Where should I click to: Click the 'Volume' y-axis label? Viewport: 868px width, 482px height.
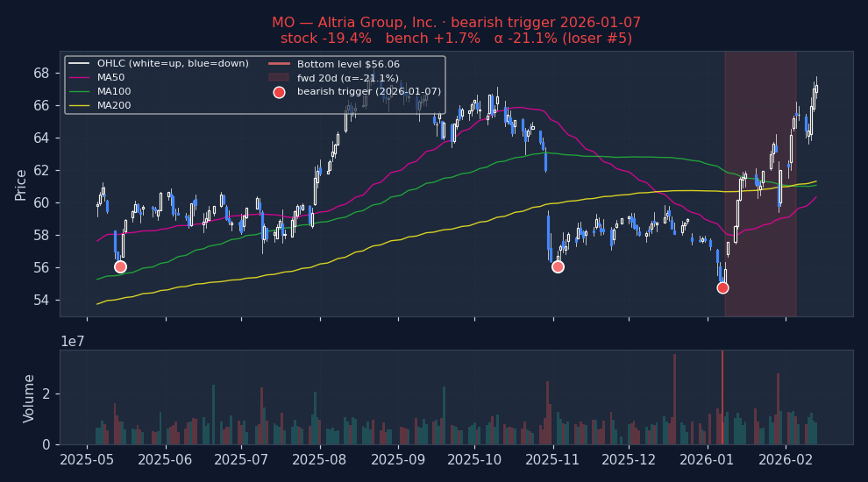point(29,398)
